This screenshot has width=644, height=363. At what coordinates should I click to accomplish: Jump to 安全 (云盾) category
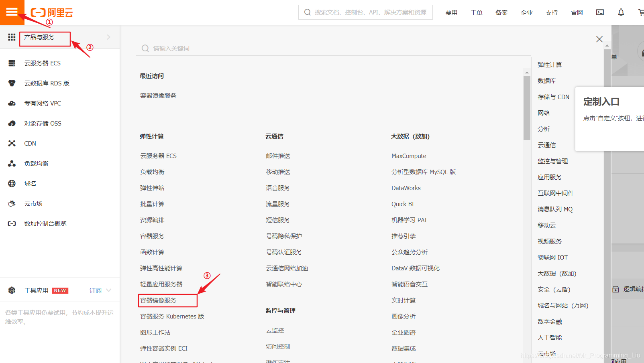(554, 290)
